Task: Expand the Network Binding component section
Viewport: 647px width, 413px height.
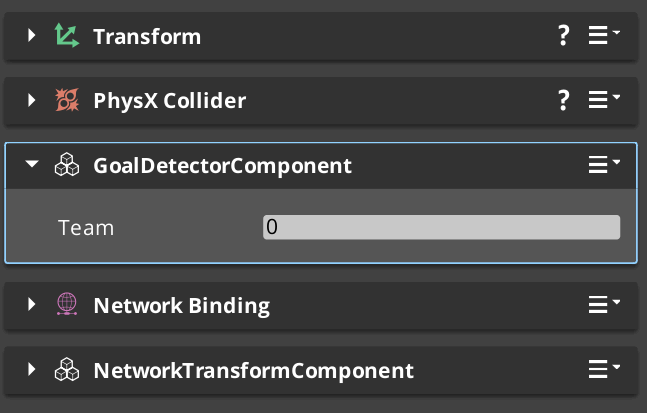Action: [31, 304]
